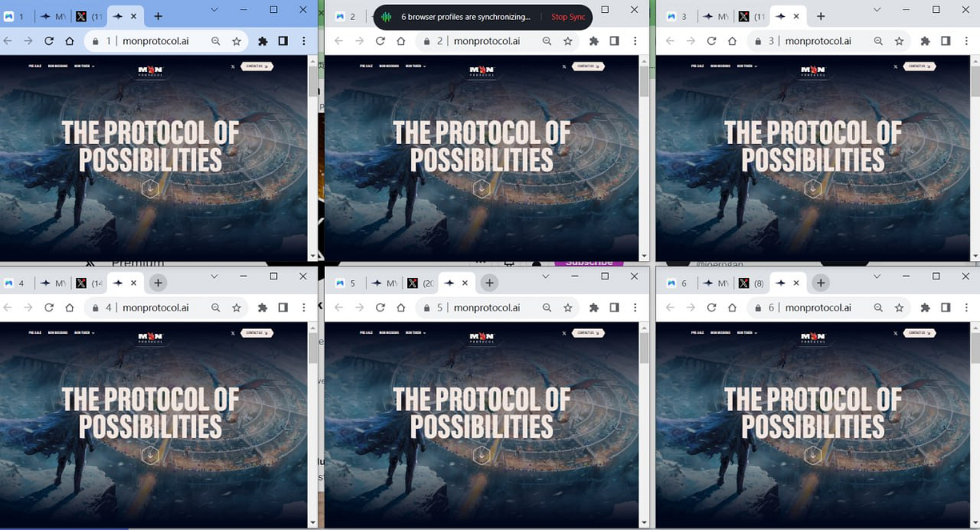This screenshot has height=530, width=980.
Task: Open side panel in profile 5 window
Action: 614,307
